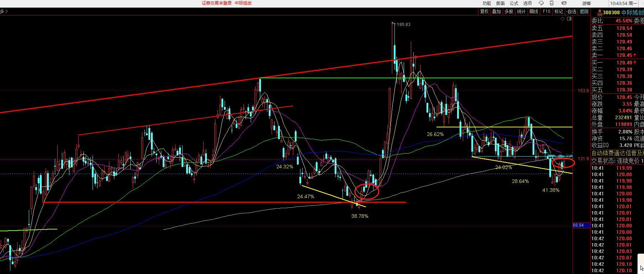The height and width of the screenshot is (274, 644).
Task: Select the 120.07 tick trade row
Action: click(x=618, y=258)
